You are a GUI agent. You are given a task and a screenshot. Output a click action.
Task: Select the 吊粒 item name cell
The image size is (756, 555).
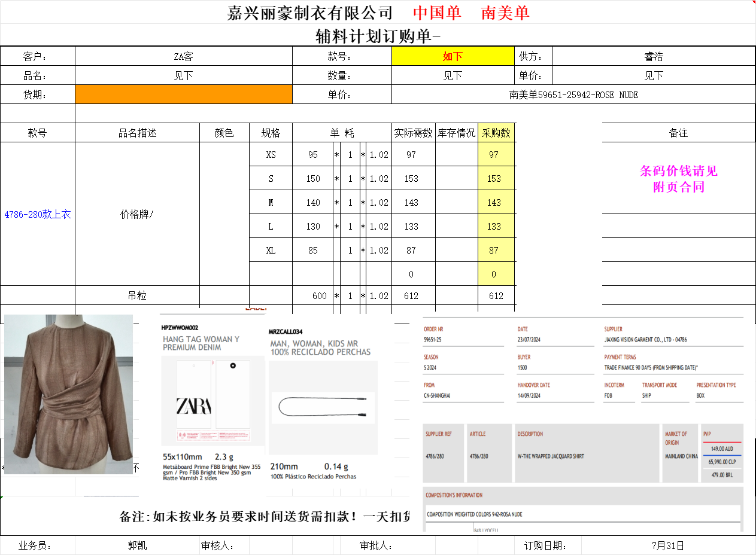point(137,295)
